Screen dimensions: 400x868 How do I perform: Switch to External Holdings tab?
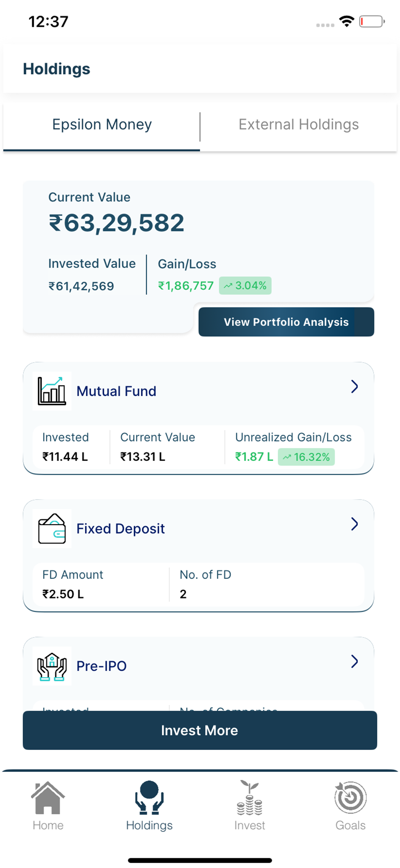tap(299, 125)
